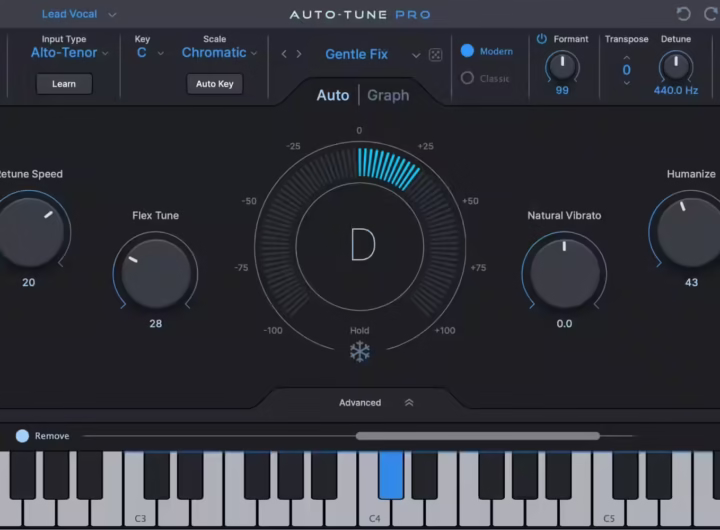The image size is (720, 530).
Task: Go to the previous preset arrow
Action: [284, 54]
